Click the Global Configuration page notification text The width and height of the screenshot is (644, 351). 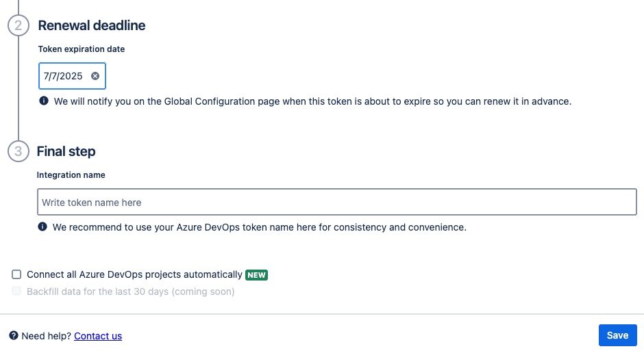[x=312, y=101]
